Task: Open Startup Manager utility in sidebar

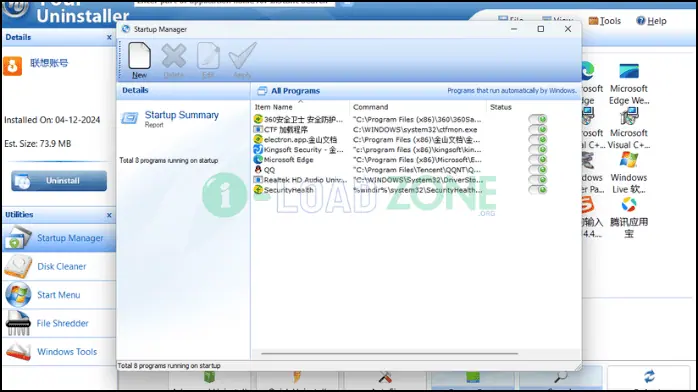Action: pyautogui.click(x=59, y=238)
